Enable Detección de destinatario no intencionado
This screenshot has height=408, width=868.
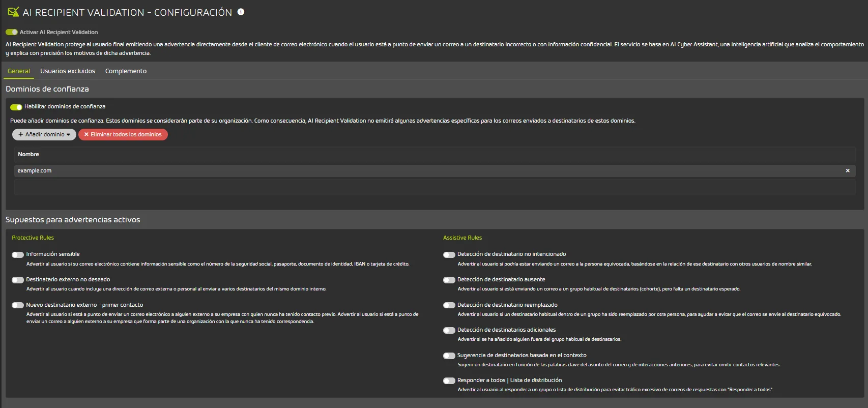(449, 254)
